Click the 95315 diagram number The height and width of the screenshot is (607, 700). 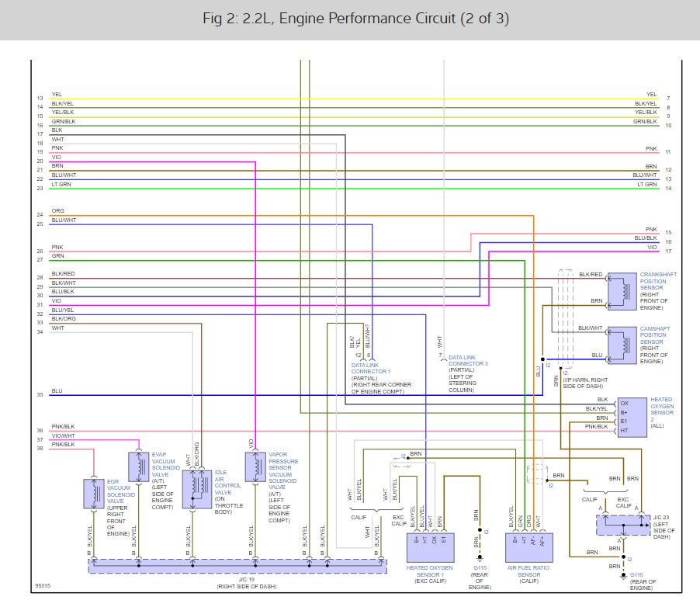[43, 585]
